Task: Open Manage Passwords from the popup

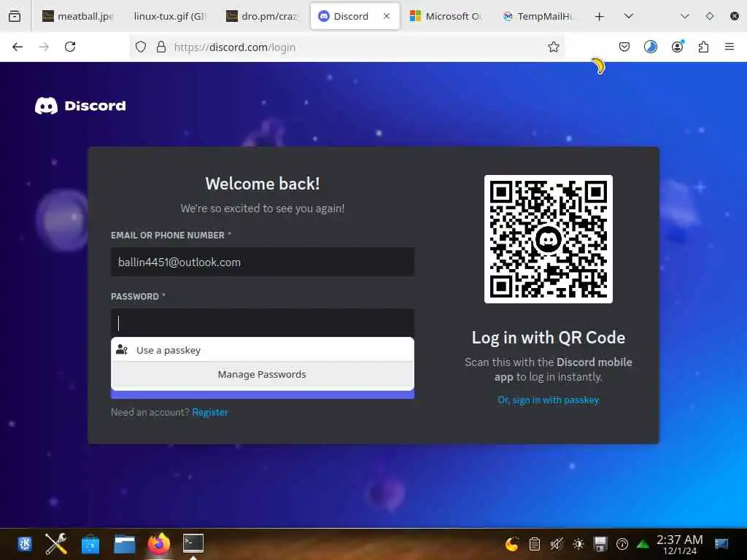Action: tap(263, 374)
